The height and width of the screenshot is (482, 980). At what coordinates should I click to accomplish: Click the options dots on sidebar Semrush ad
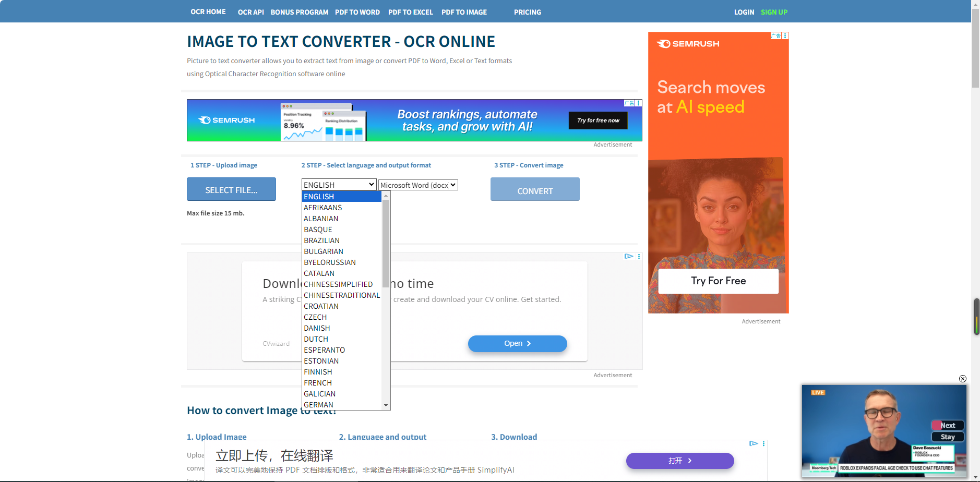tap(785, 36)
